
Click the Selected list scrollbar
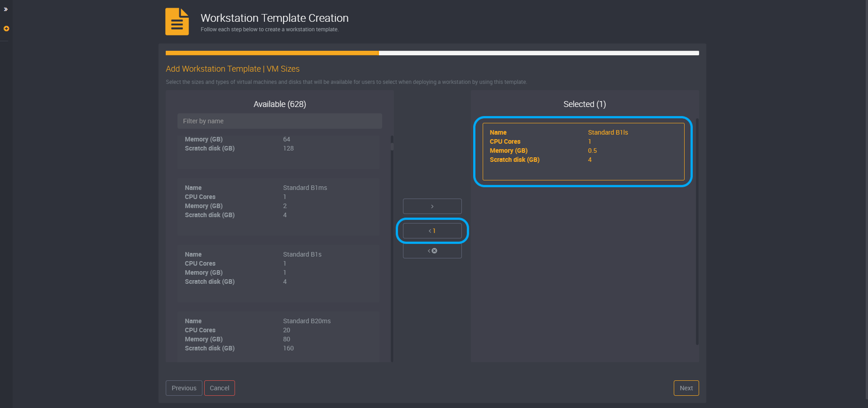[697, 232]
